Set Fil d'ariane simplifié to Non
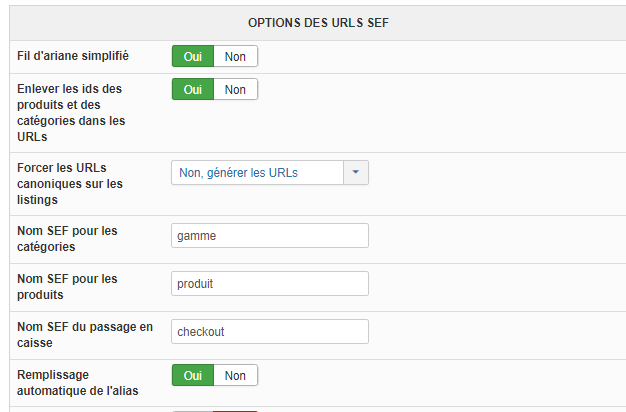The image size is (626, 412). pyautogui.click(x=235, y=57)
